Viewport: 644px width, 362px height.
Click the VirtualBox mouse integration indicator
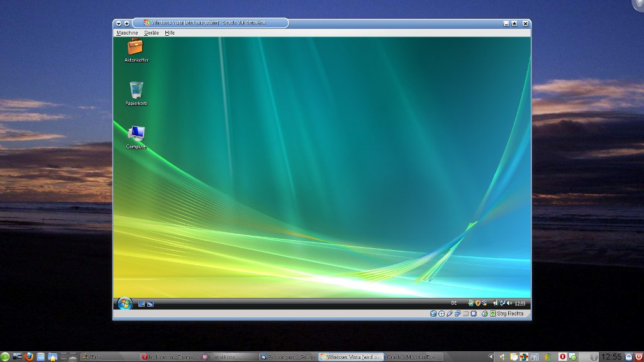click(x=485, y=314)
